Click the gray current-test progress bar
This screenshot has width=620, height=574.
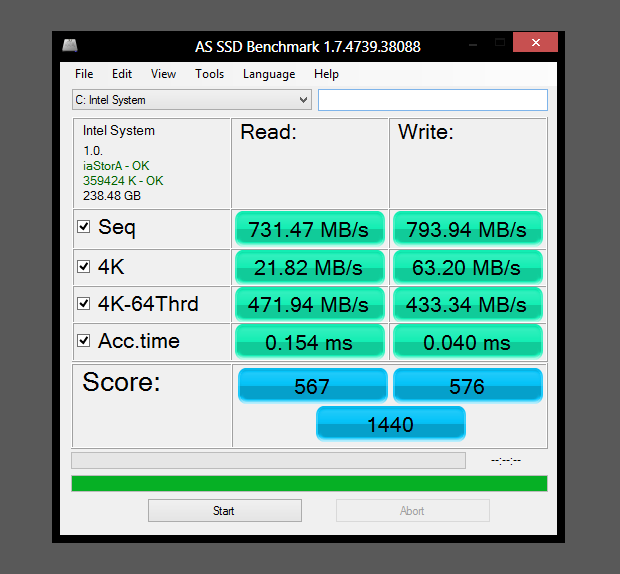tap(268, 461)
